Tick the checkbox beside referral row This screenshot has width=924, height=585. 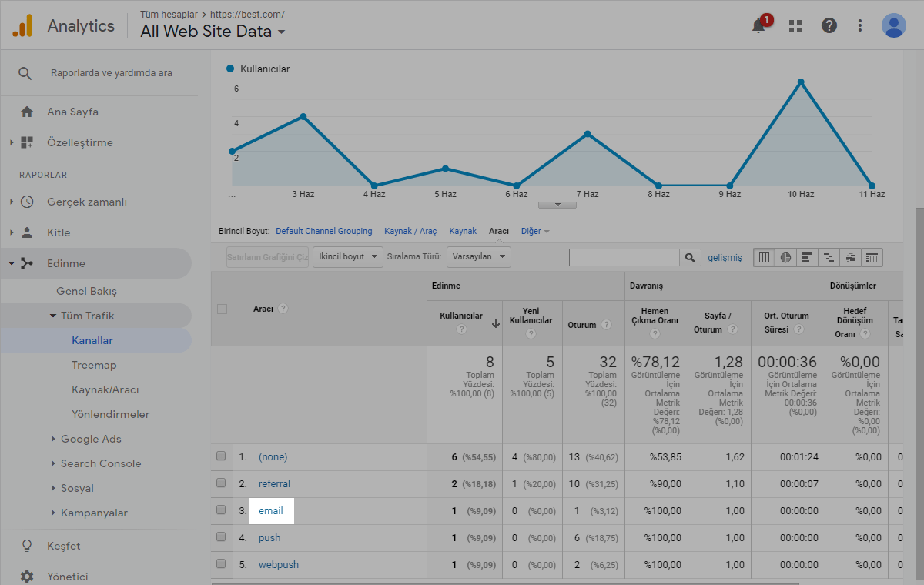[x=222, y=483]
